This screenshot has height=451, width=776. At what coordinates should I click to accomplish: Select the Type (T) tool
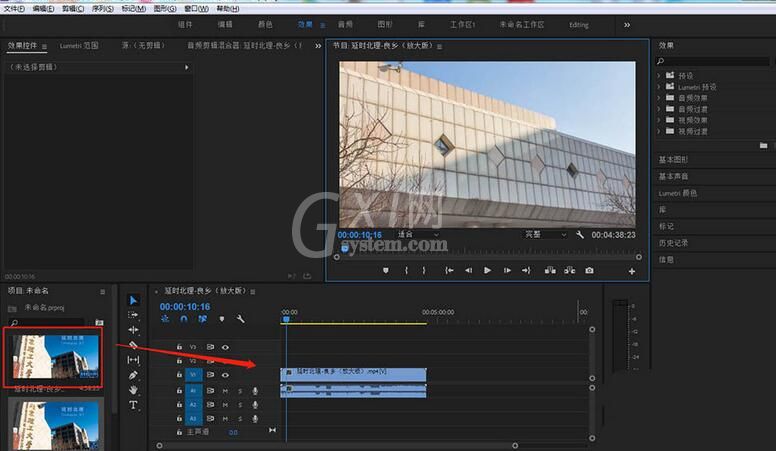[133, 405]
